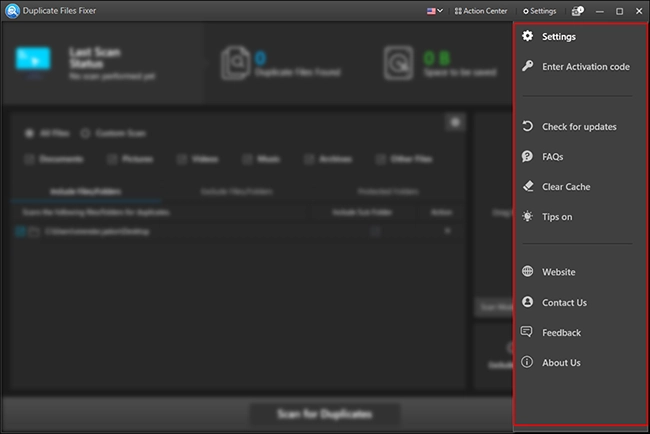This screenshot has width=650, height=434.
Task: Check the Pictures file type checkbox
Action: pyautogui.click(x=112, y=159)
